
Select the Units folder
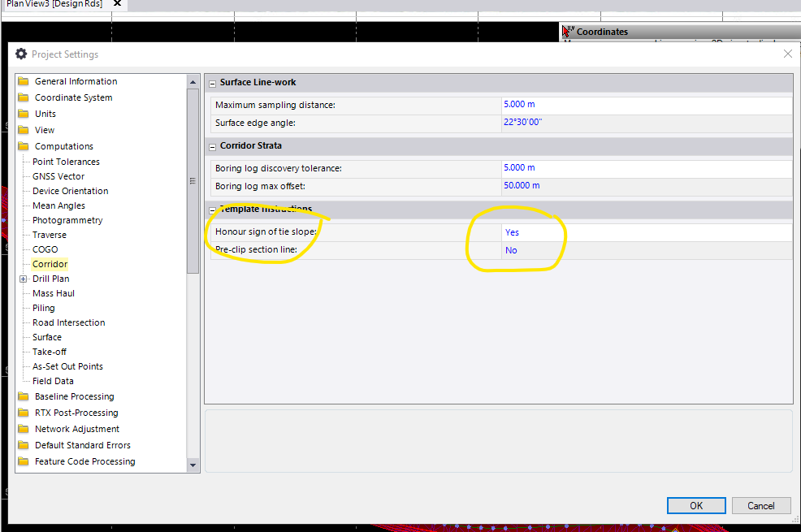tap(45, 114)
